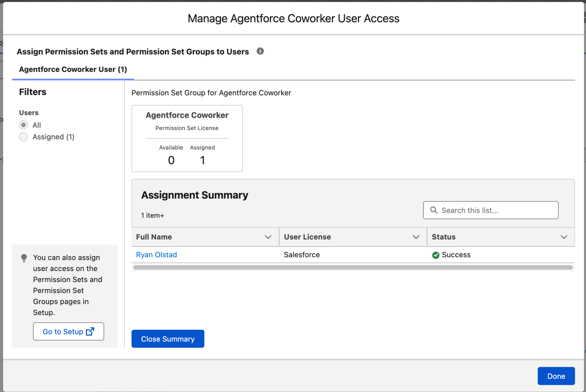This screenshot has height=392, width=586.
Task: Click the Agentforce Coworker license card title
Action: [x=187, y=115]
